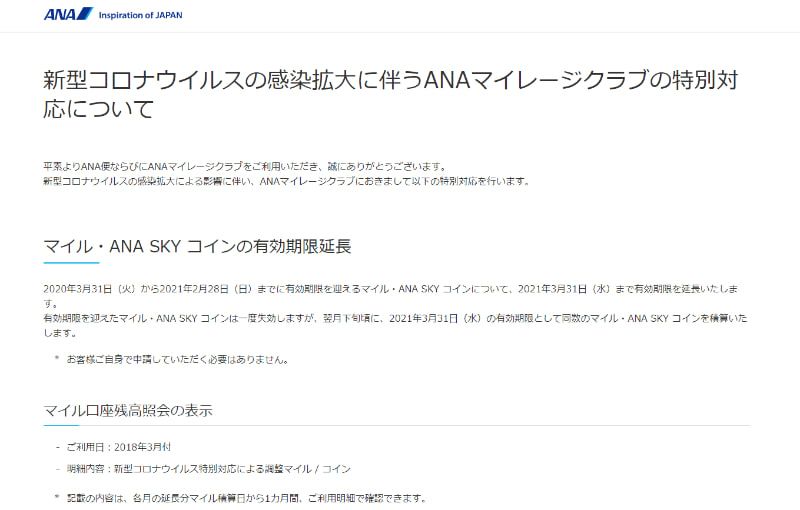
Task: Click the 'Inspiration of JAPAN' tagline text
Action: pyautogui.click(x=140, y=15)
